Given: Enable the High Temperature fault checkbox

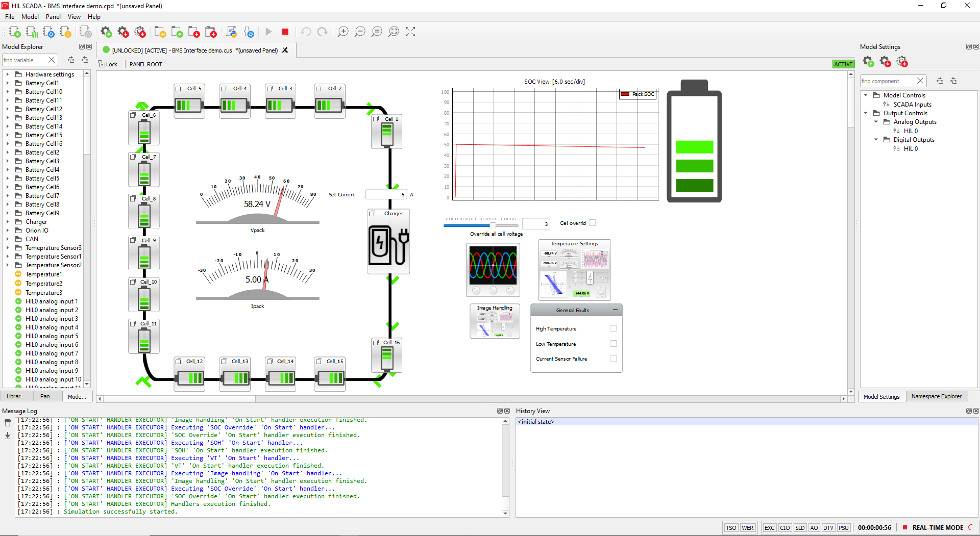Looking at the screenshot, I should click(x=614, y=328).
